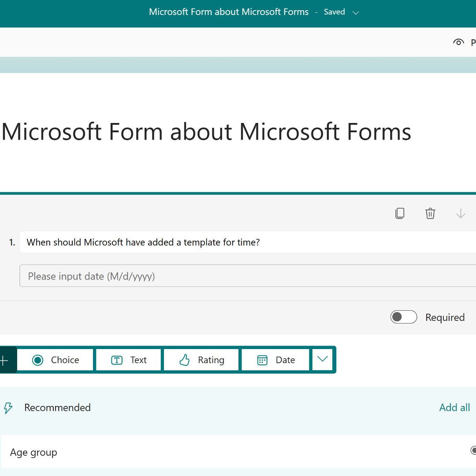Click the Choice radio icon

[37, 360]
